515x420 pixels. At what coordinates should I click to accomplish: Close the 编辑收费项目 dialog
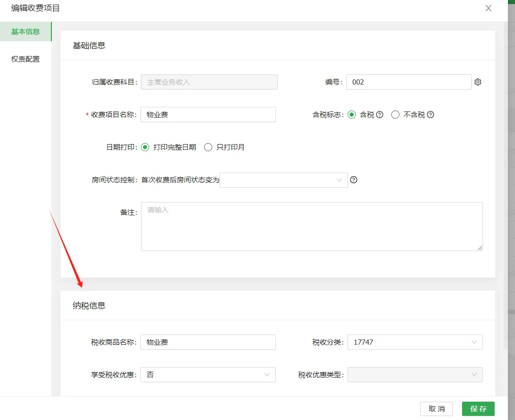489,8
